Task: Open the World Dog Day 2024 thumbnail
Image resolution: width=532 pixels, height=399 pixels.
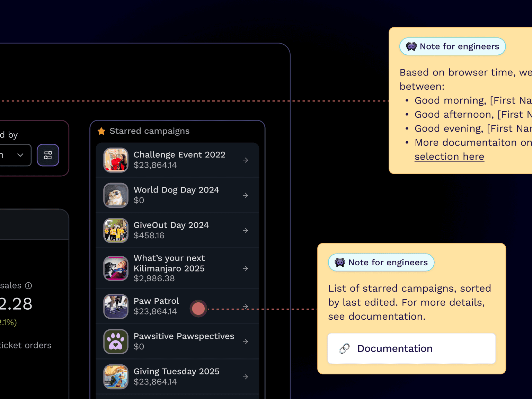Action: pyautogui.click(x=116, y=195)
